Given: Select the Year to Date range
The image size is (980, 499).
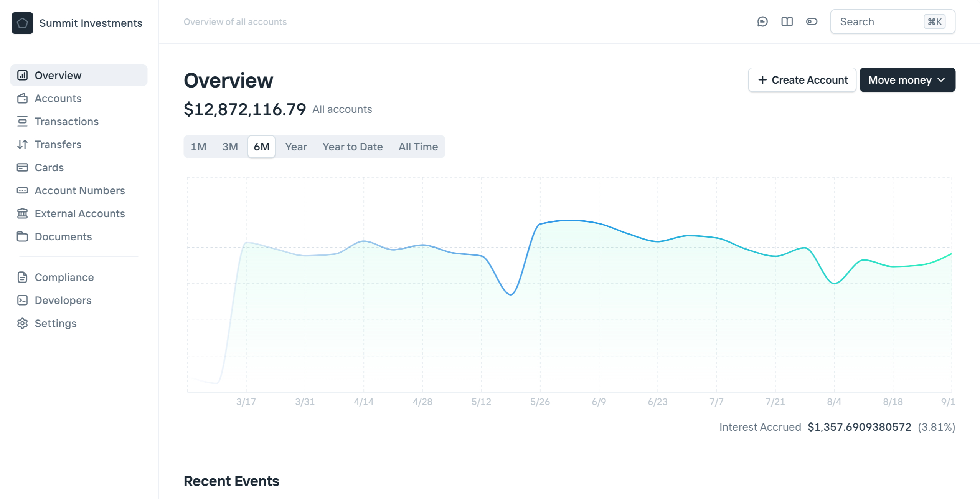Looking at the screenshot, I should [x=352, y=147].
